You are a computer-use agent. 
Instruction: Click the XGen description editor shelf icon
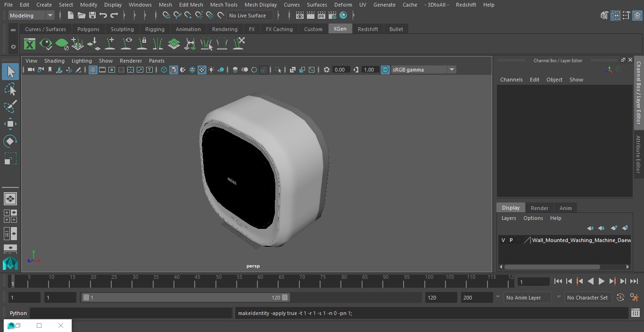coord(30,44)
